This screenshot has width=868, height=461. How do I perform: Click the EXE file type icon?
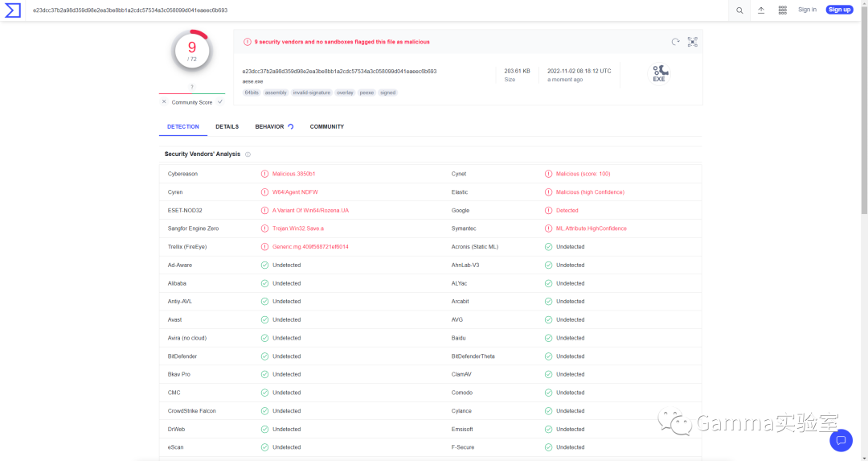(659, 74)
